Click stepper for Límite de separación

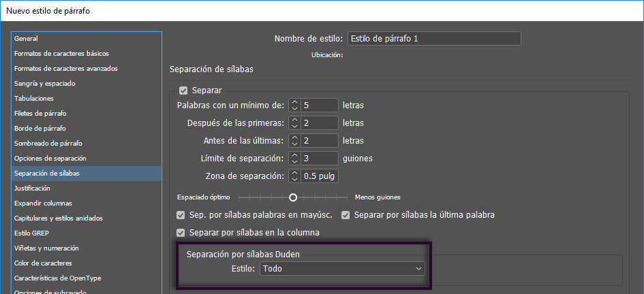tap(294, 159)
